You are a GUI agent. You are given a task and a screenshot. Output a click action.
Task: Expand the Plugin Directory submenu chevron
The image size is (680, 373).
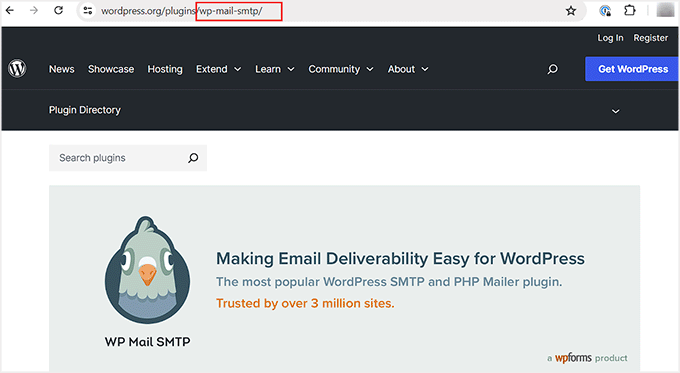click(615, 111)
